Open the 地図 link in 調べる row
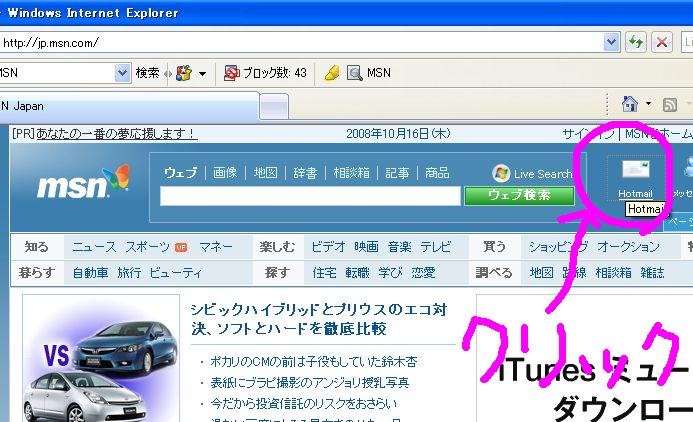 click(541, 273)
